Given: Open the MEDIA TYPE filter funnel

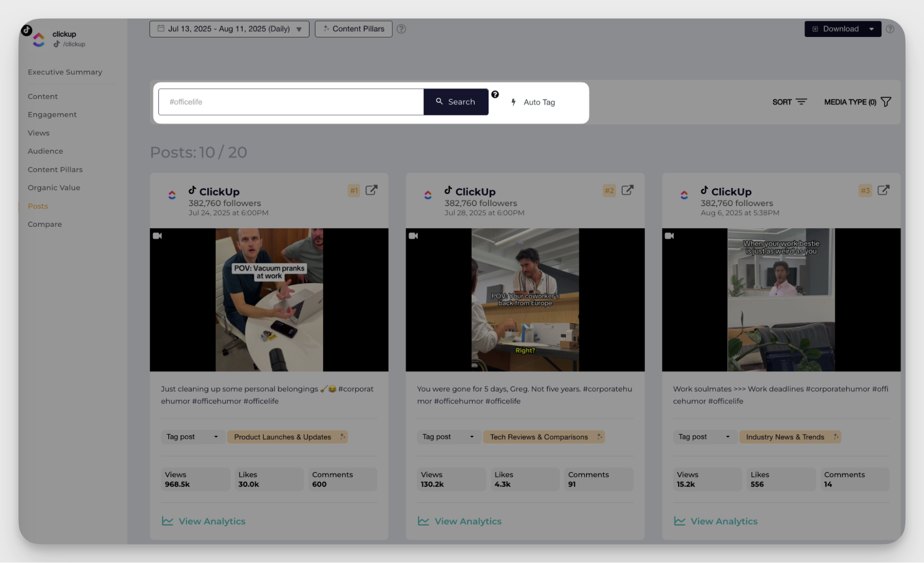Looking at the screenshot, I should click(886, 102).
